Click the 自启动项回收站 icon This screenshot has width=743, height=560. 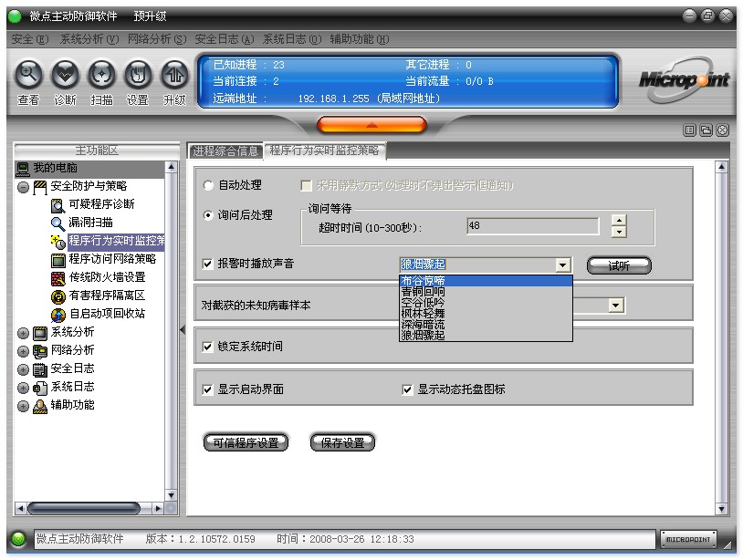coord(58,315)
